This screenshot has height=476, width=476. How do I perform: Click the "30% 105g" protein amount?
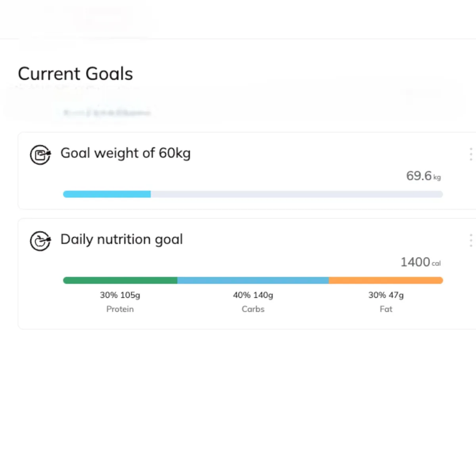pos(120,295)
